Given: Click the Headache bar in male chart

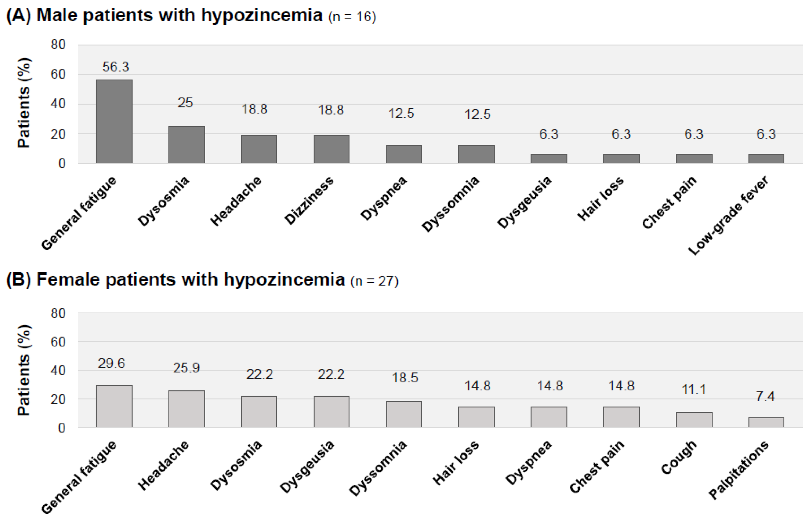Looking at the screenshot, I should [259, 149].
